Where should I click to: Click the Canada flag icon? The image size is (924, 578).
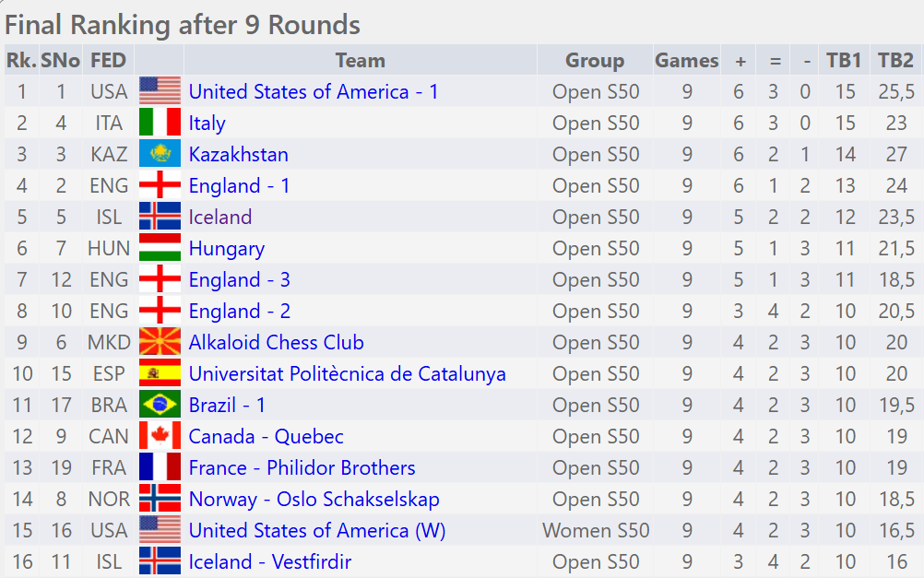tap(160, 436)
